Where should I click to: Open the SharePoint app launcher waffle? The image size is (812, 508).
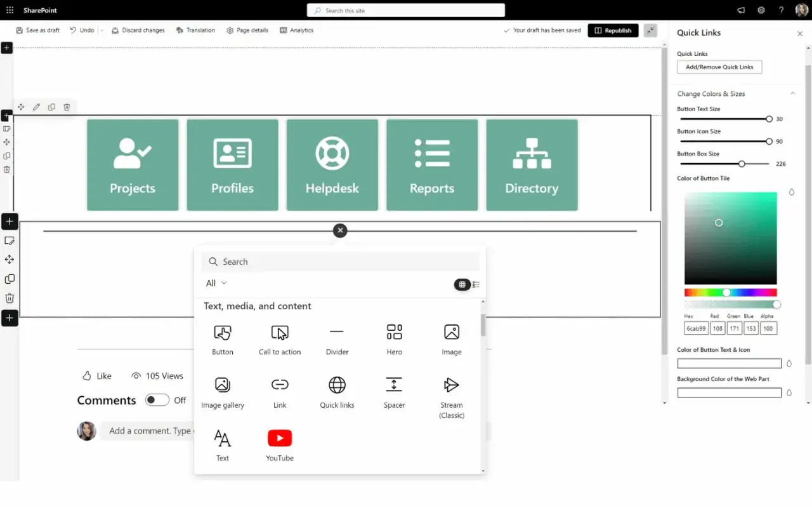tap(10, 10)
